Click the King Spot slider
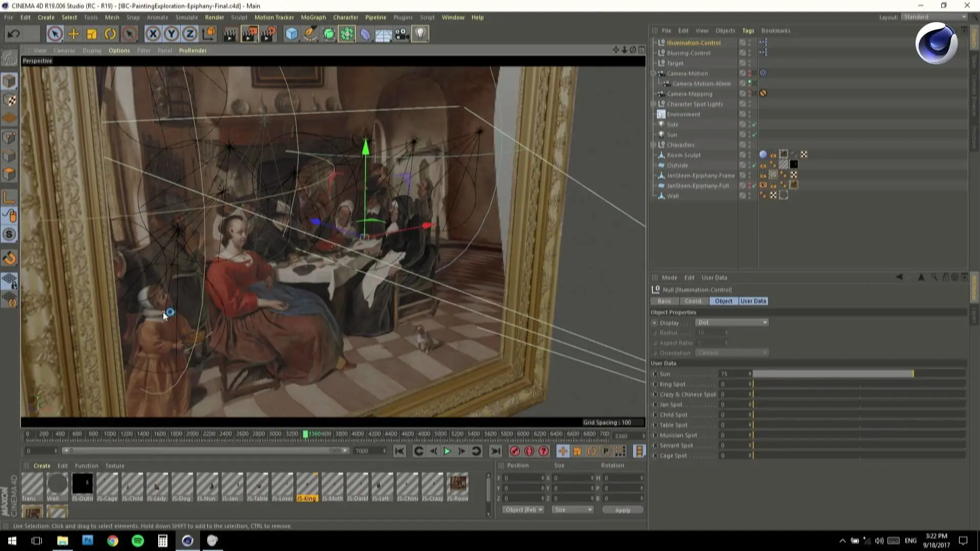980x551 pixels. click(x=859, y=384)
